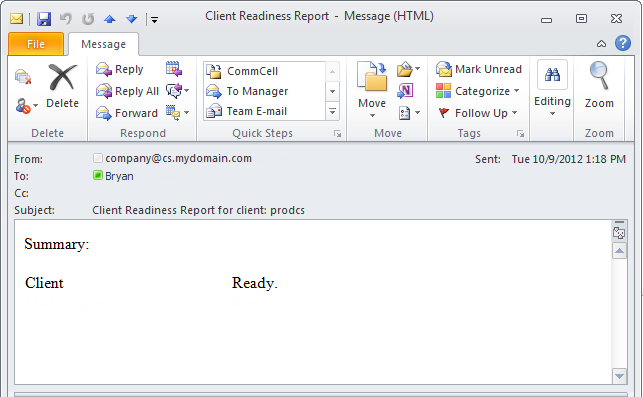This screenshot has width=643, height=397.
Task: Open Tags group dialog launcher
Action: (x=520, y=134)
